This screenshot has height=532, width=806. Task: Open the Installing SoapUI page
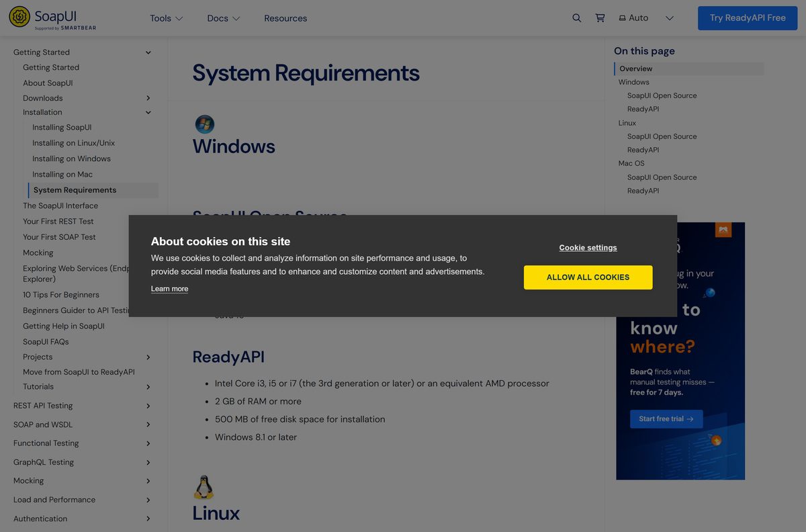[x=62, y=128]
